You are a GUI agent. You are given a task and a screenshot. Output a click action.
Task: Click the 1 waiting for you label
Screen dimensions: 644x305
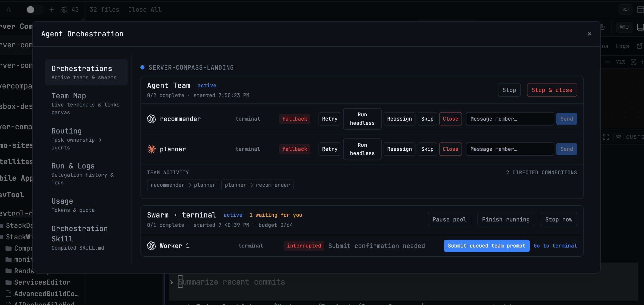[275, 215]
